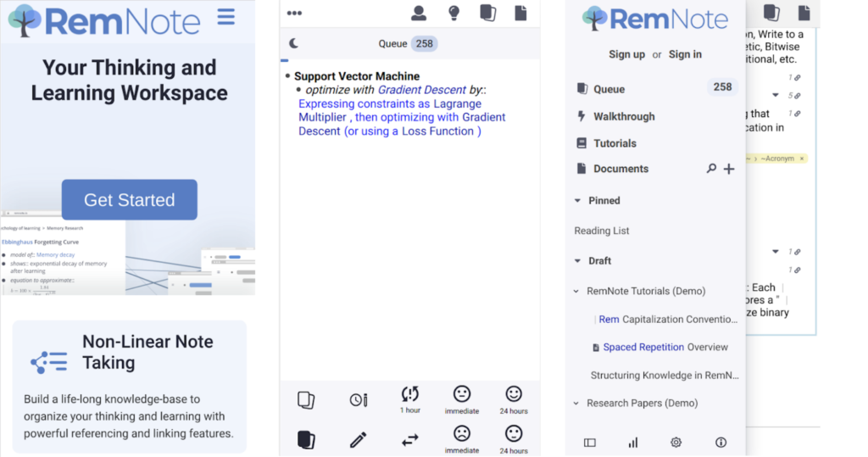Toggle dark mode with the moon icon
Image resolution: width=868 pixels, height=457 pixels.
pyautogui.click(x=294, y=43)
